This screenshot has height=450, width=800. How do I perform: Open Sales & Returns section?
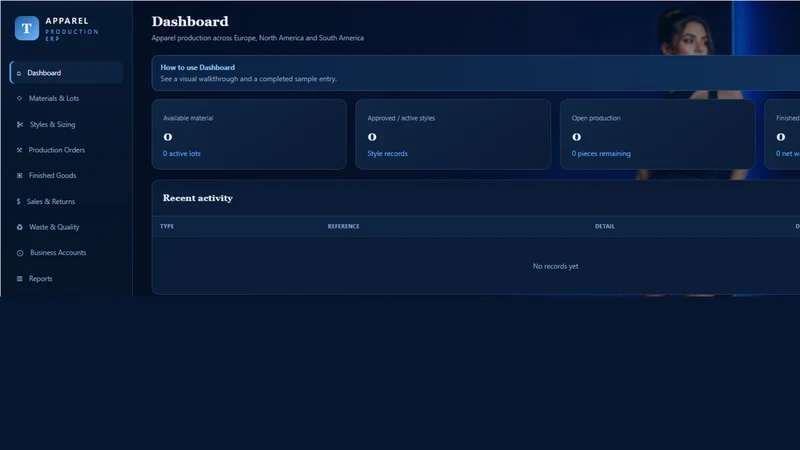click(66, 202)
